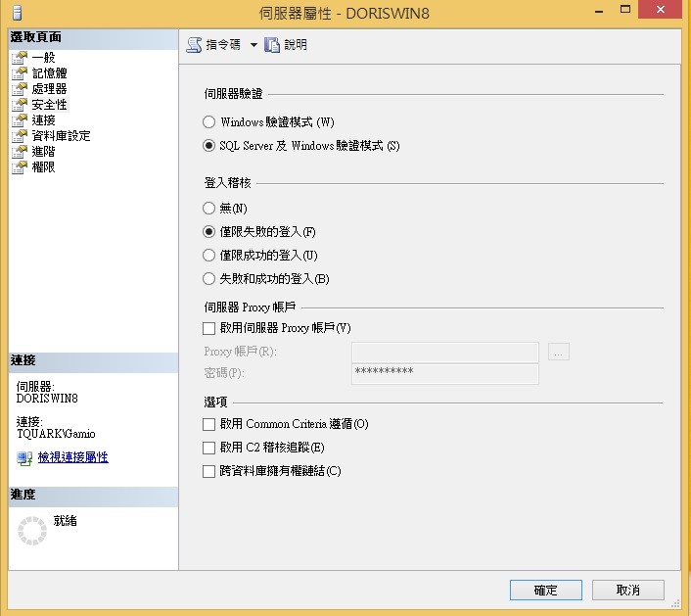Click the 說明 toolbar button label
This screenshot has width=691, height=616.
click(x=296, y=45)
